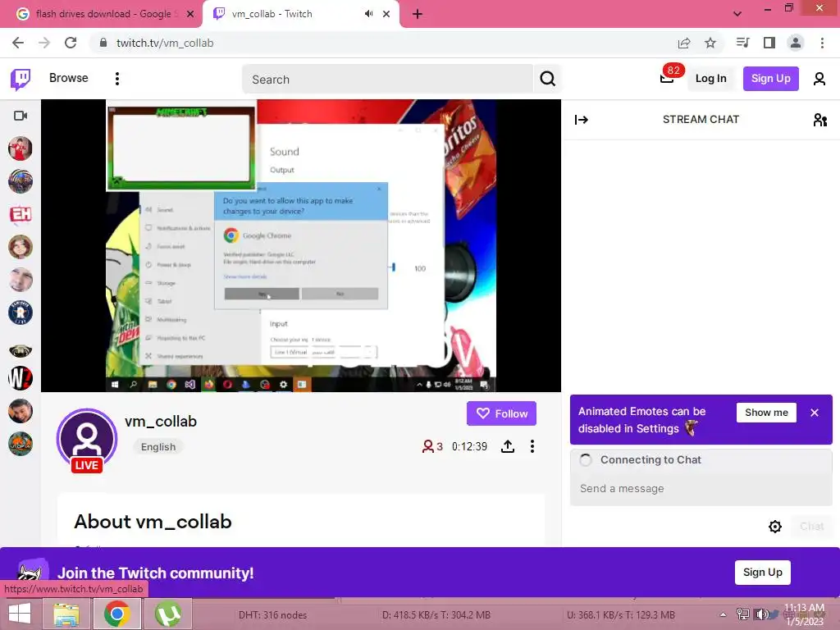The height and width of the screenshot is (630, 840).
Task: Click the stream video player
Action: click(x=301, y=245)
